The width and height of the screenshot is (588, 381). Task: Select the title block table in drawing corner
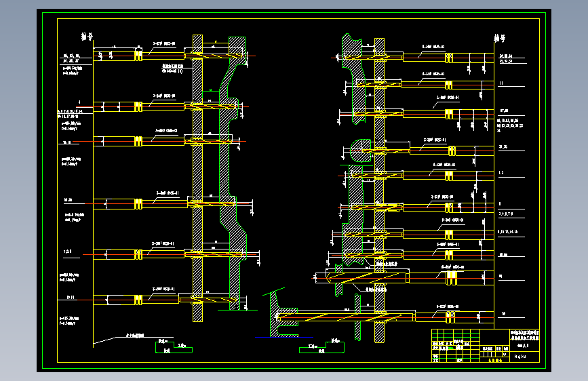(x=485, y=345)
